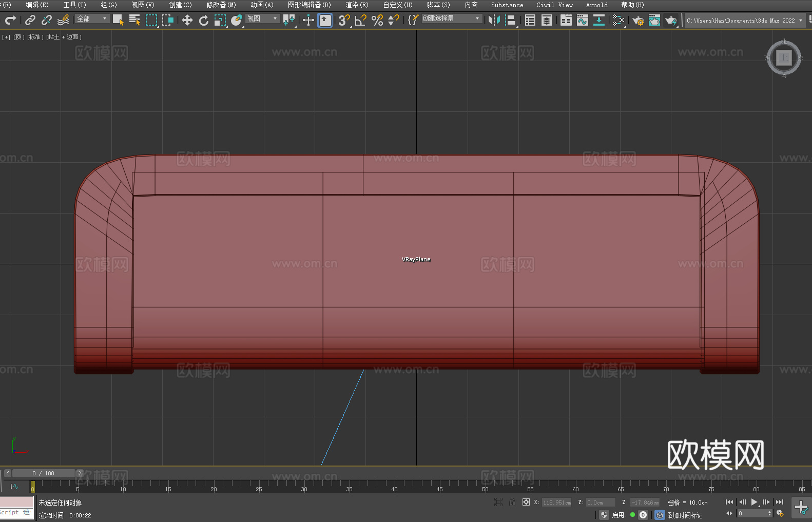Open the 编辑(E) menu
This screenshot has height=522, width=812.
(37, 5)
